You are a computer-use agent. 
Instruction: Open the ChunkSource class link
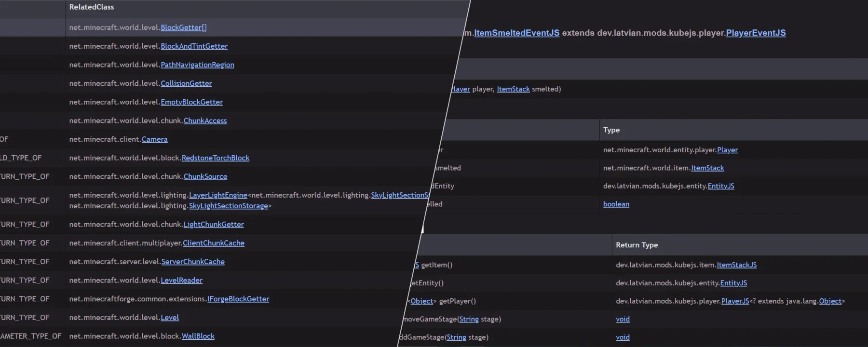tap(205, 176)
